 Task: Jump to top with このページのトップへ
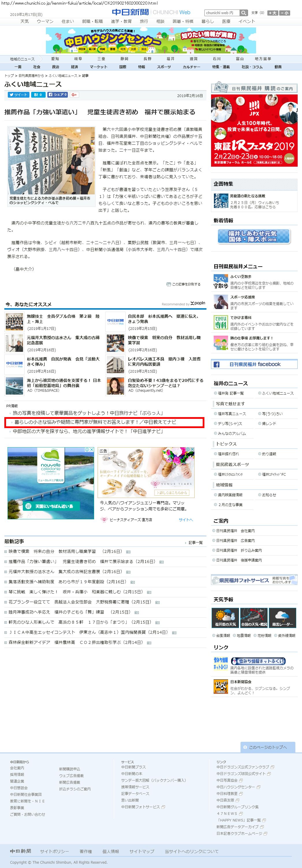tap(268, 747)
